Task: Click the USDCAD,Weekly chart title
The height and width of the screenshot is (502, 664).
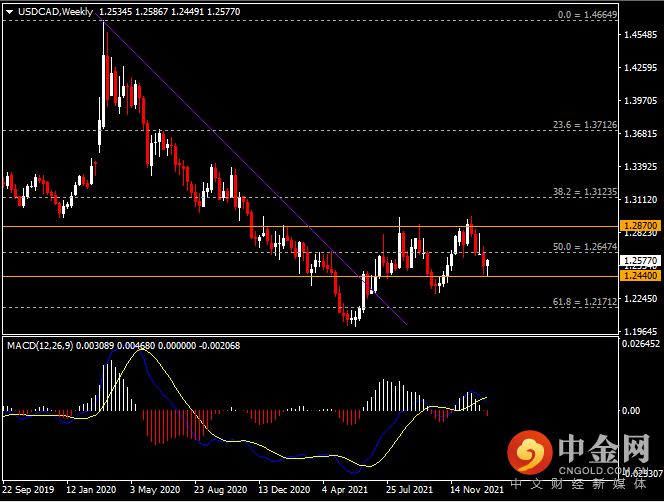Action: [55, 12]
